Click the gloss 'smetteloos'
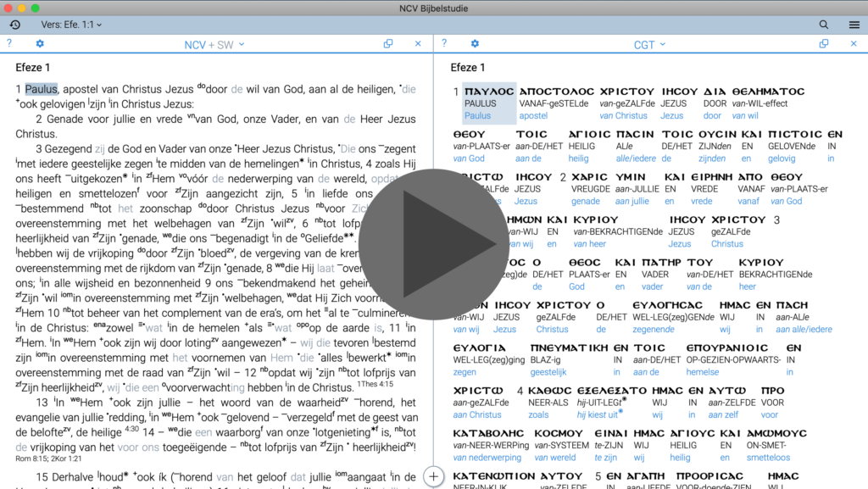Image resolution: width=868 pixels, height=489 pixels. (x=768, y=458)
